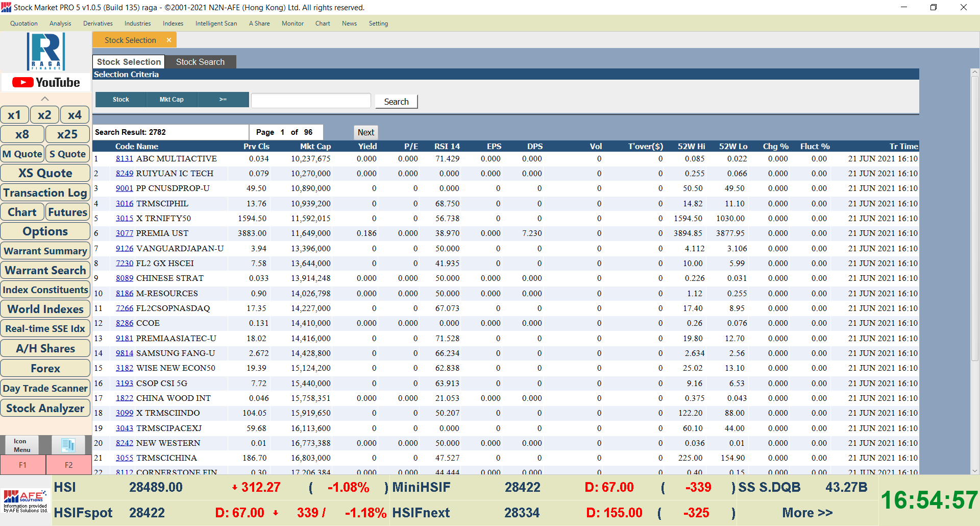Select the x4 multi-window layout button

[x=75, y=115]
